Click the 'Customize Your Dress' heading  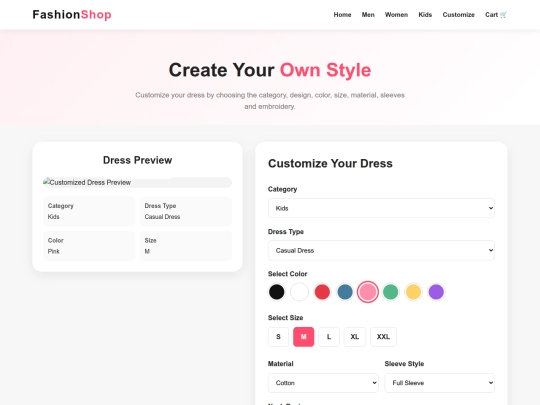[330, 163]
